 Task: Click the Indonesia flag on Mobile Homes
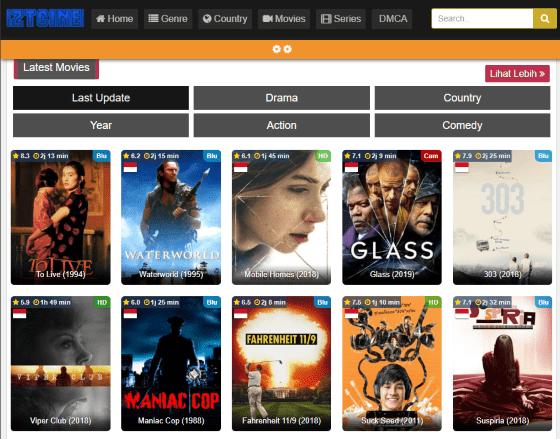(x=241, y=167)
